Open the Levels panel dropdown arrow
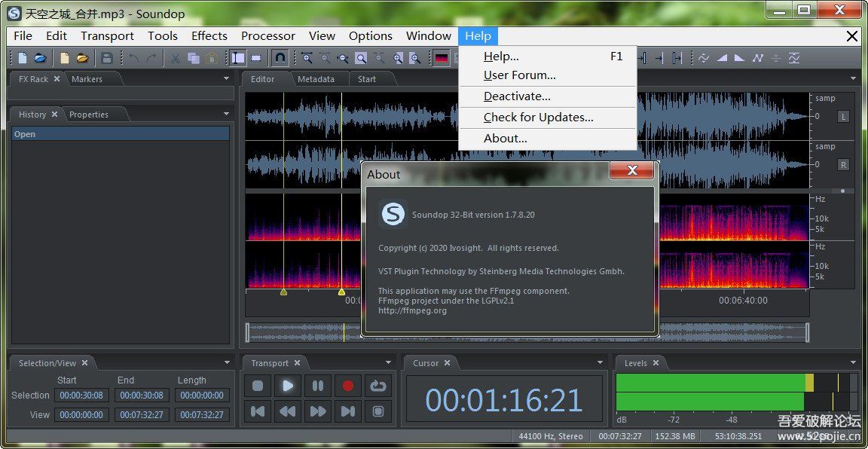Screen dimensions: 868x449 (x=854, y=362)
